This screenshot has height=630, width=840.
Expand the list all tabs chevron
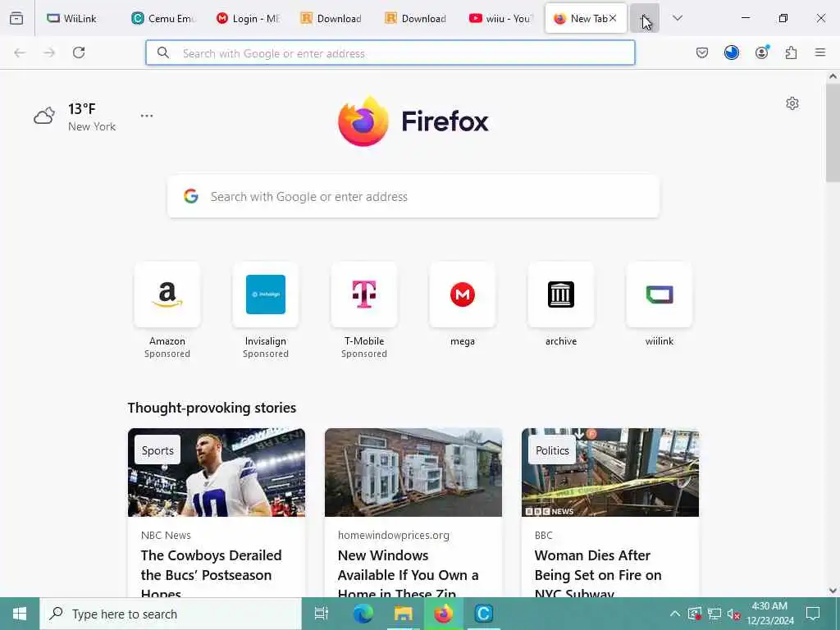coord(678,18)
